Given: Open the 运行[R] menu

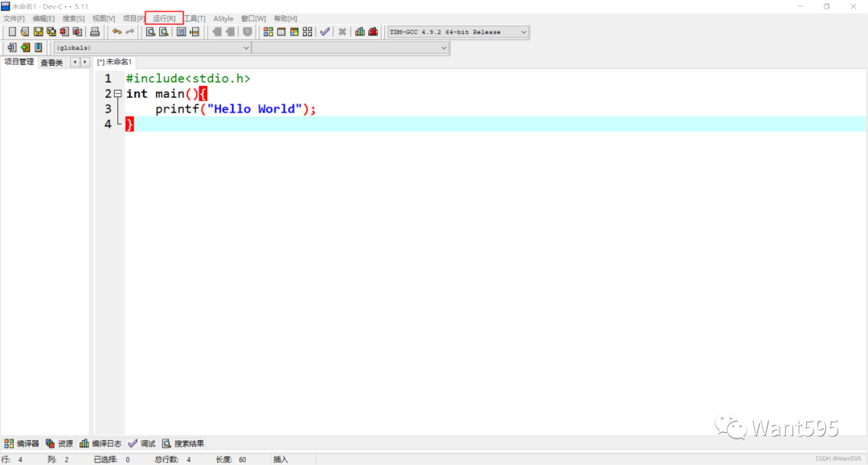Looking at the screenshot, I should click(164, 18).
